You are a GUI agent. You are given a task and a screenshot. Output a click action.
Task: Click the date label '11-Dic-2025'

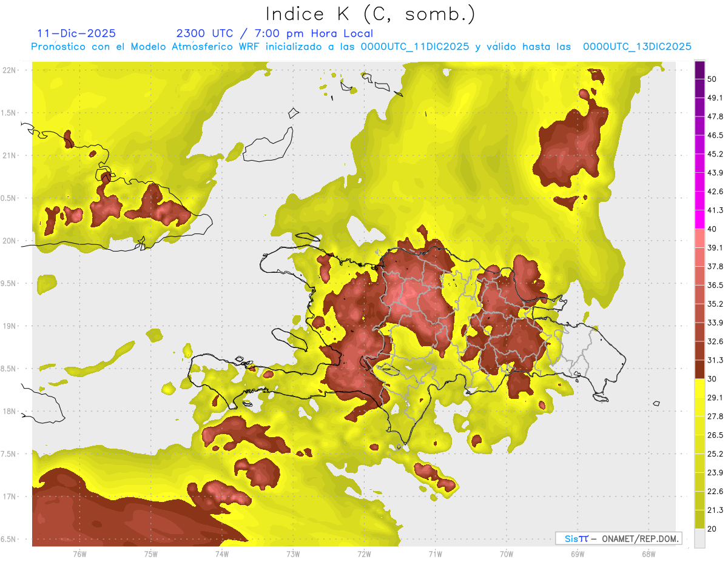[76, 33]
